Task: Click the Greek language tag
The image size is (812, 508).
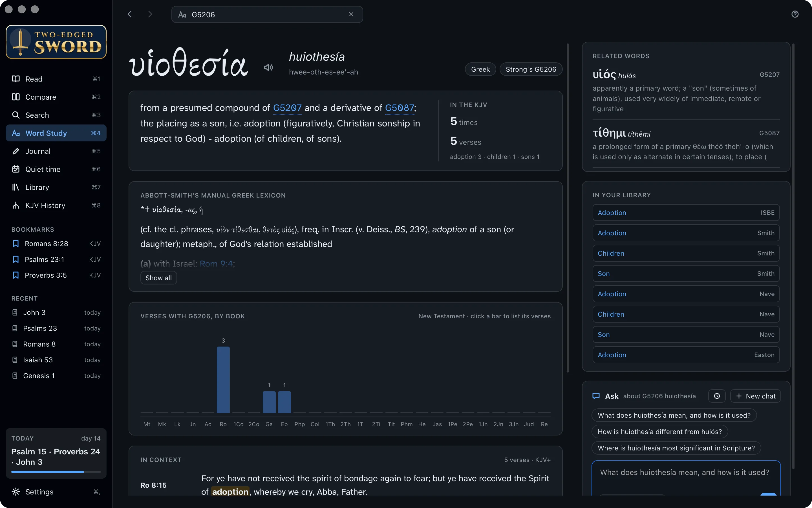Action: (x=480, y=69)
